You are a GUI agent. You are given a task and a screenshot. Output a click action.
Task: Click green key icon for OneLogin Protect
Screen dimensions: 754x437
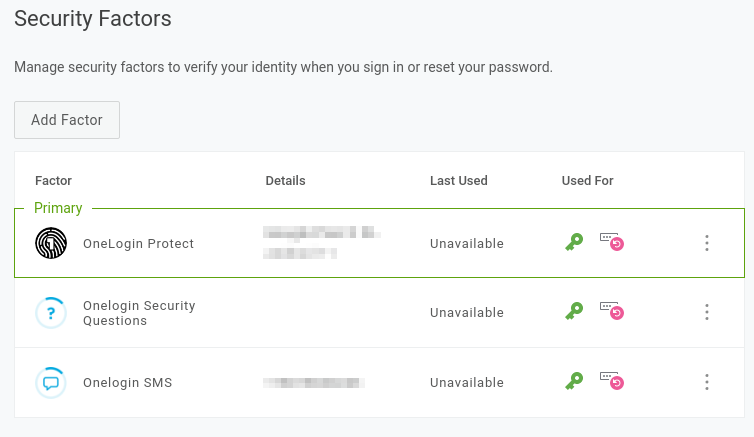tap(574, 242)
